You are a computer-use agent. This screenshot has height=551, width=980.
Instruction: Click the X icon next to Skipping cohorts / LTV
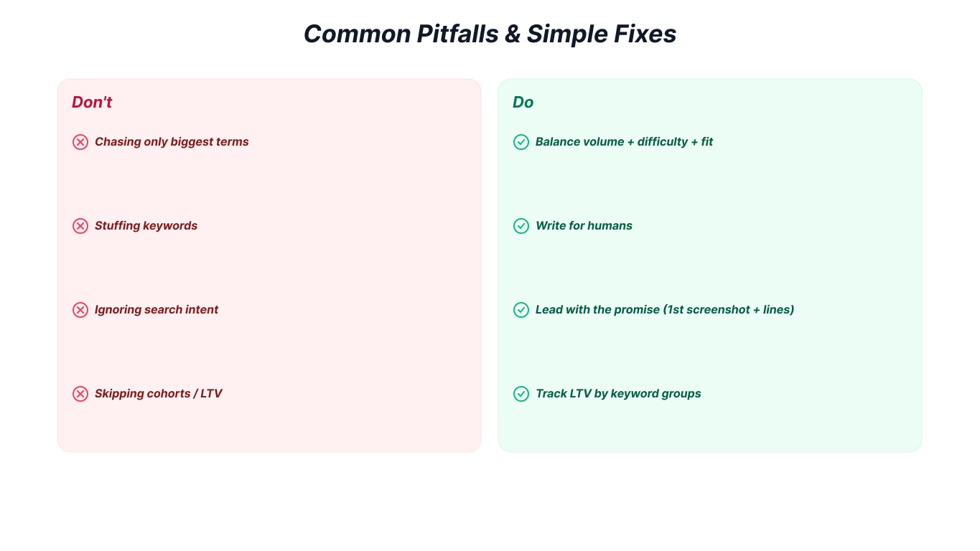80,394
